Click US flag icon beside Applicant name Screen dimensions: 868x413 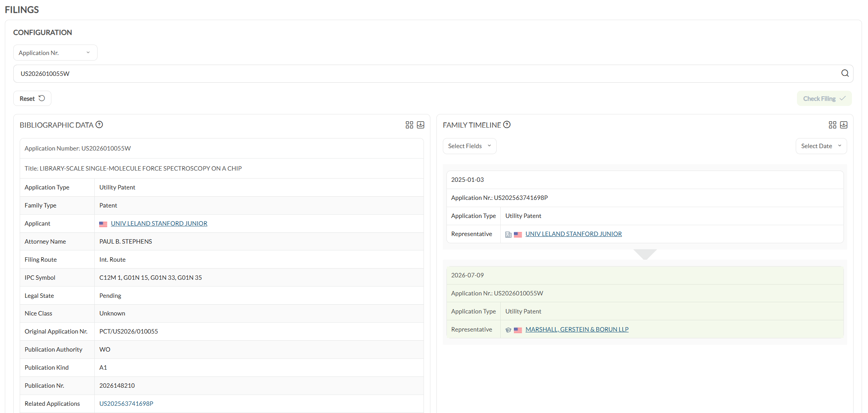[103, 224]
